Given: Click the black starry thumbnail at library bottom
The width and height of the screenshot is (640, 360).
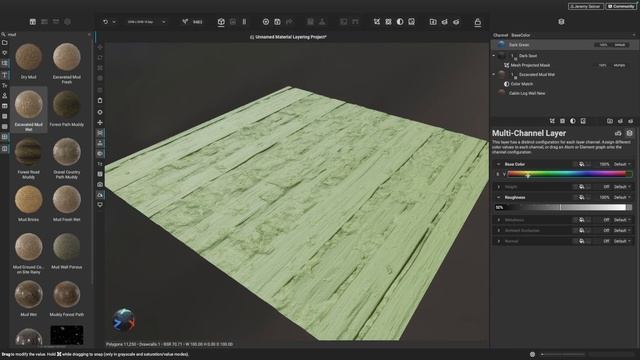Looking at the screenshot, I should (67, 335).
